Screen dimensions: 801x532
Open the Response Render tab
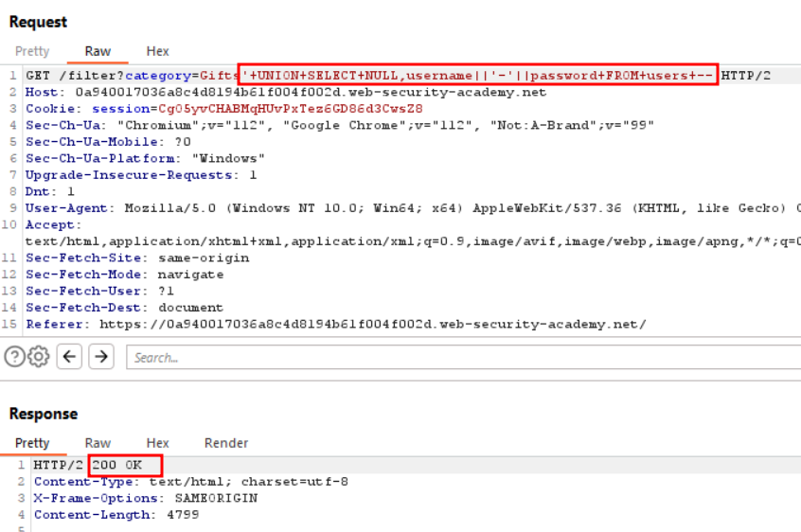click(x=225, y=443)
